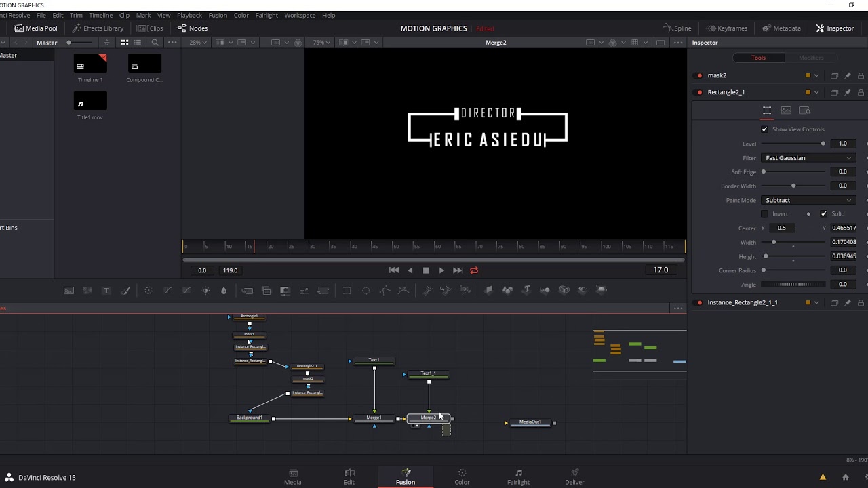Add a Blur drop tool from the toolbar

pyautogui.click(x=224, y=290)
